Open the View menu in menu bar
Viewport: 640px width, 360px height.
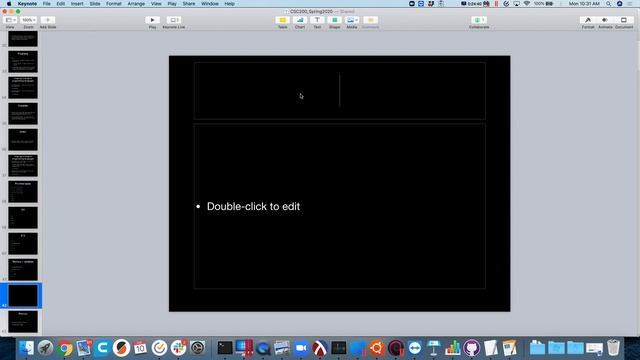click(156, 4)
